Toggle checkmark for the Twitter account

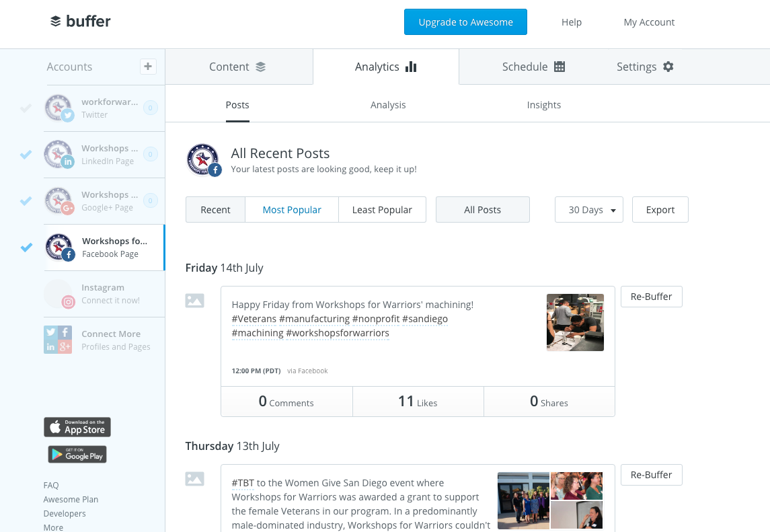[x=26, y=108]
